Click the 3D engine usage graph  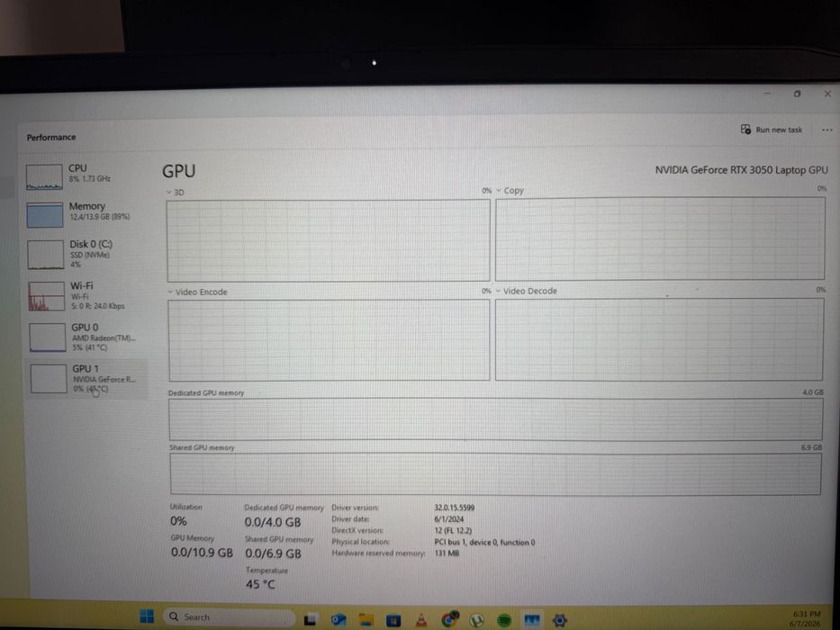[329, 240]
